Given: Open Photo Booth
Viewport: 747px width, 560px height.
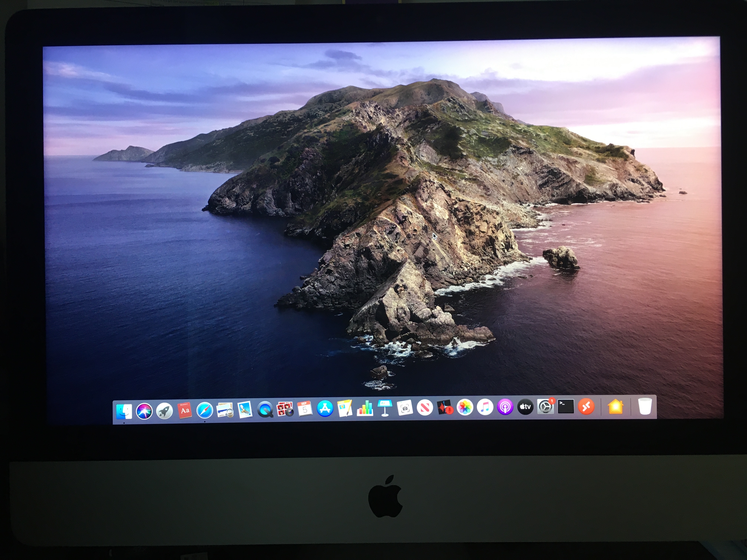Looking at the screenshot, I should pyautogui.click(x=285, y=409).
